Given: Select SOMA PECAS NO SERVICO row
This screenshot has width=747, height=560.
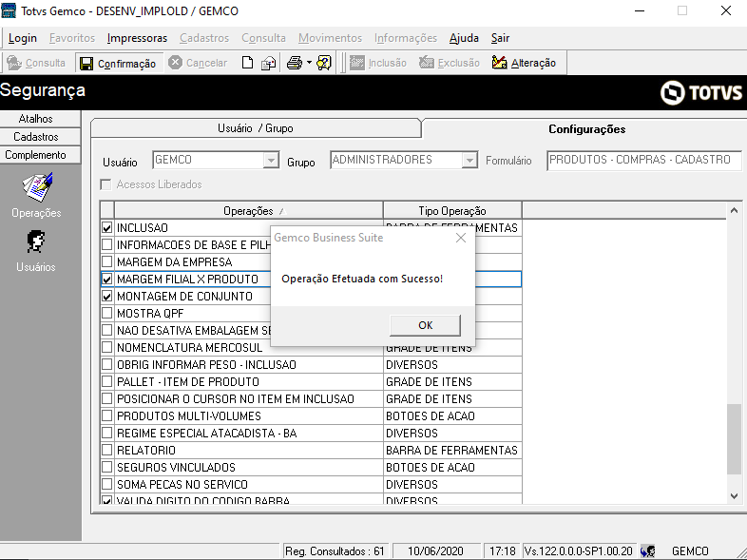Looking at the screenshot, I should click(x=312, y=484).
